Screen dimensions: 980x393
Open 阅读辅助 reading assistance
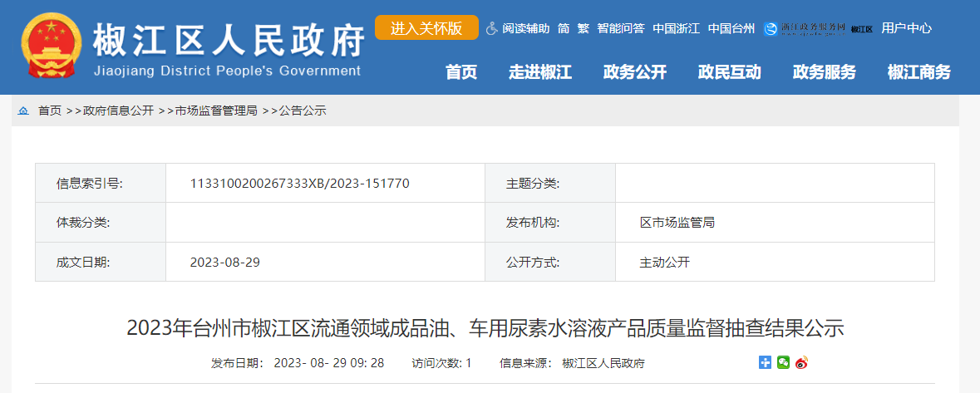525,28
